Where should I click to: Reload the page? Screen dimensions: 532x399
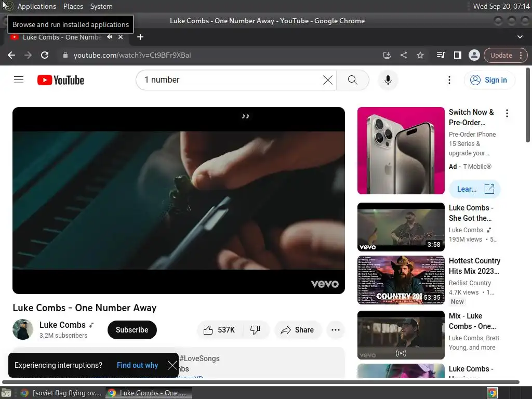pos(45,55)
